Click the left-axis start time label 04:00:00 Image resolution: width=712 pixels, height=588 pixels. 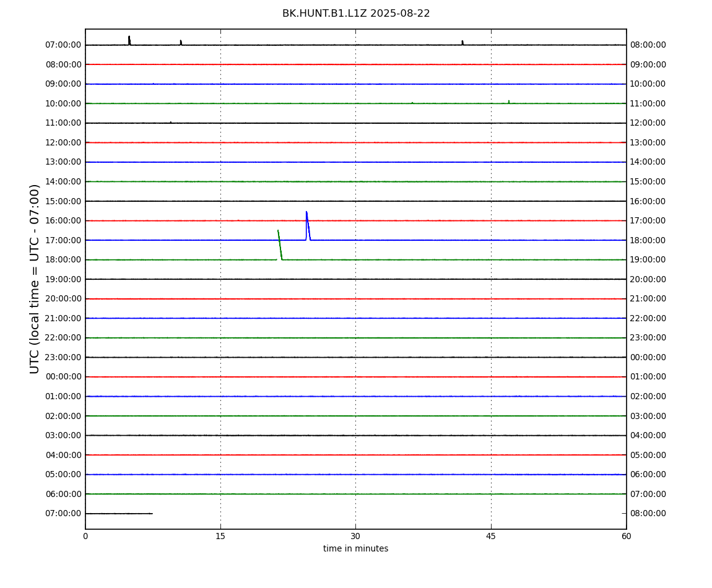pyautogui.click(x=63, y=455)
